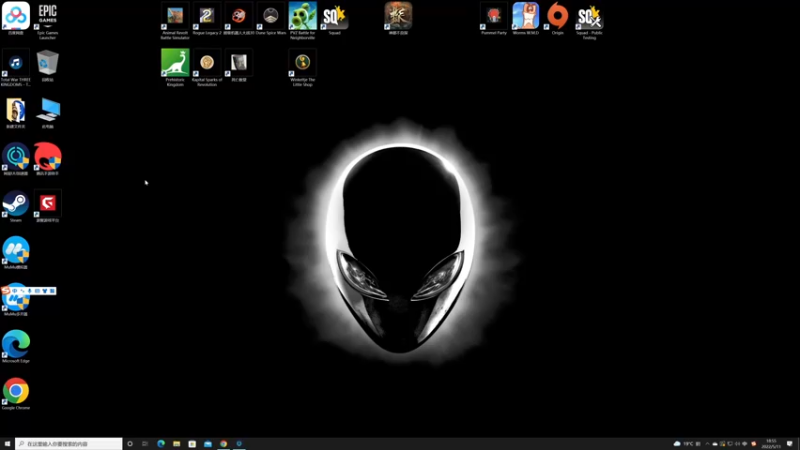
Task: Open the card figure folder icon
Action: pos(16,112)
